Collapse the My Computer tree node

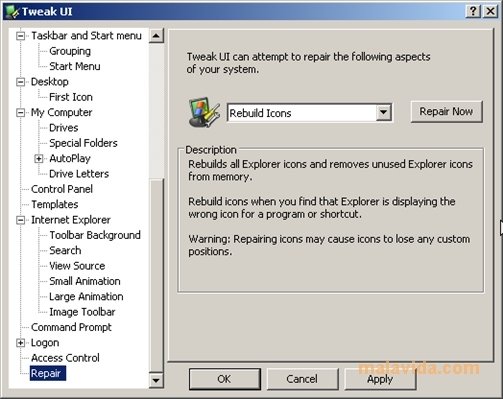(21, 112)
